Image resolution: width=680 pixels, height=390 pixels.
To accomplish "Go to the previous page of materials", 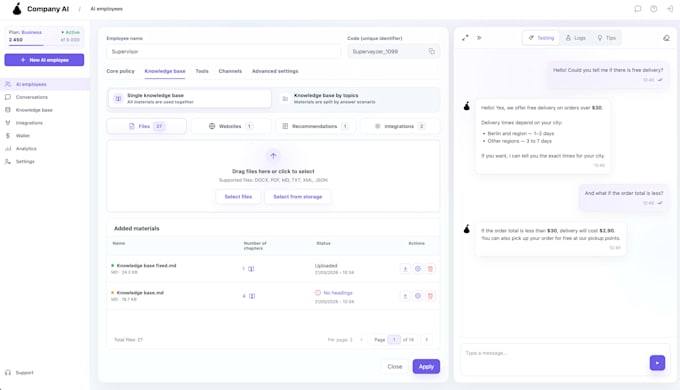I will click(x=361, y=340).
